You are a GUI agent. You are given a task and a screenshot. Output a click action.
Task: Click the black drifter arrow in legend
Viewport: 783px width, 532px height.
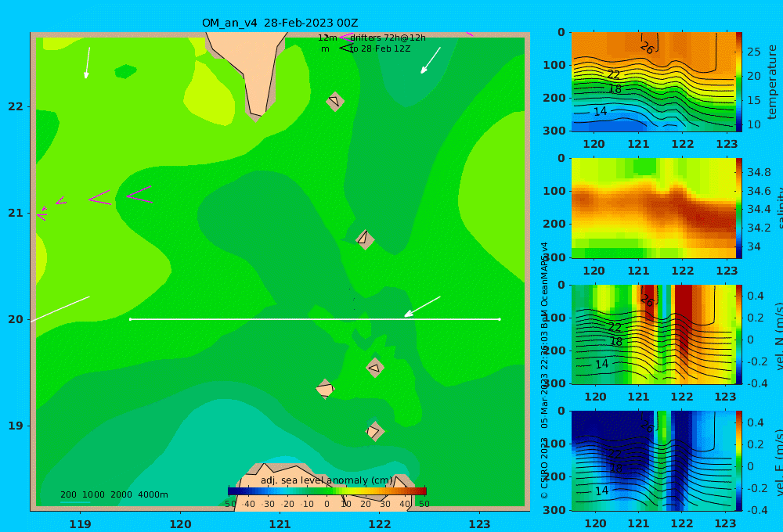[345, 49]
